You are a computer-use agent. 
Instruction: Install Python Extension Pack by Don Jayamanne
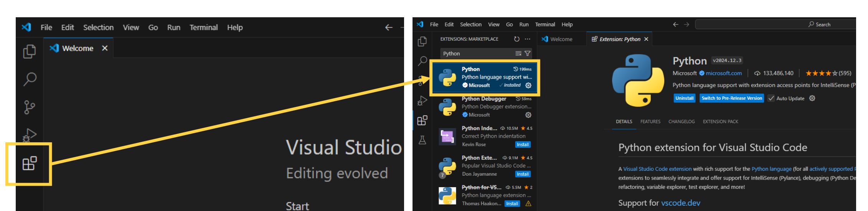tap(523, 174)
